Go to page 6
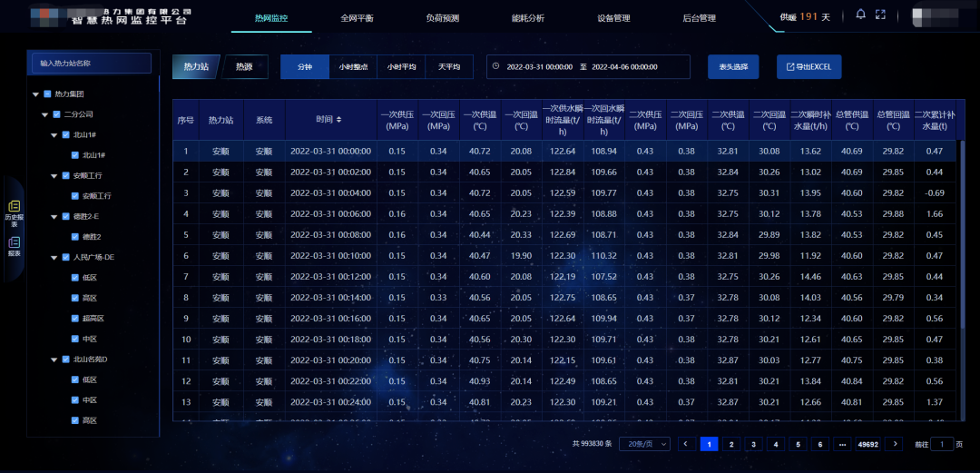This screenshot has width=980, height=473. (820, 444)
